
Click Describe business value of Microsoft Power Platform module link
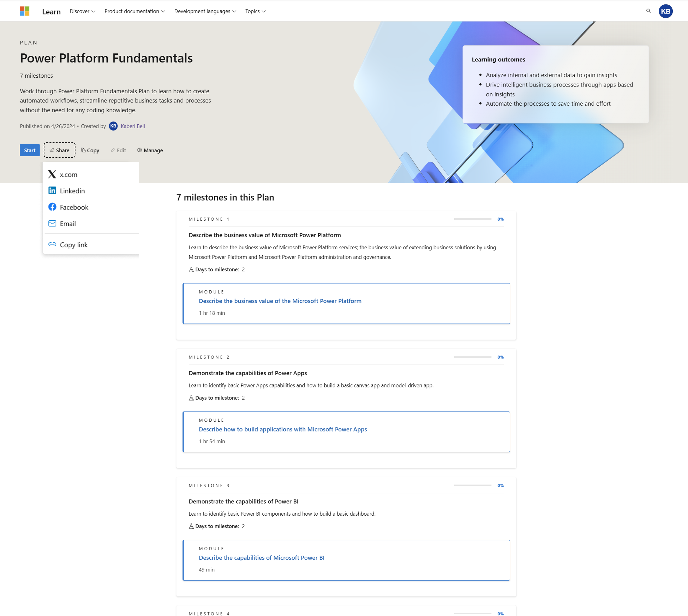(x=280, y=300)
